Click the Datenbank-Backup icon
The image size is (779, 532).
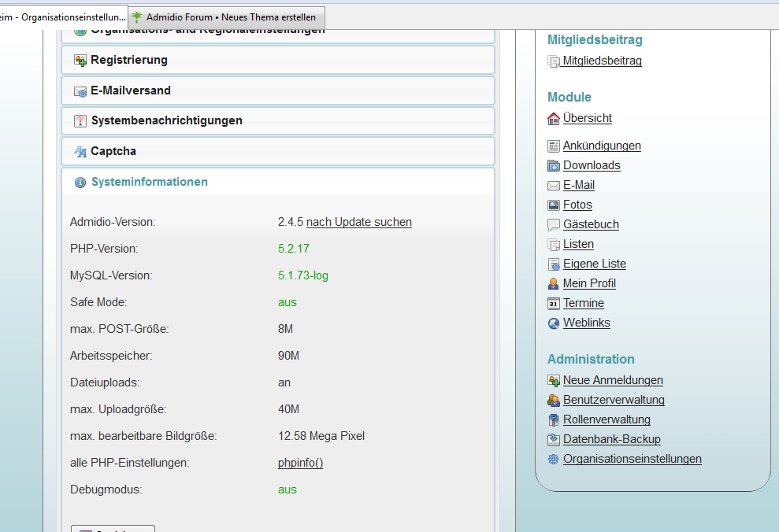tap(554, 440)
